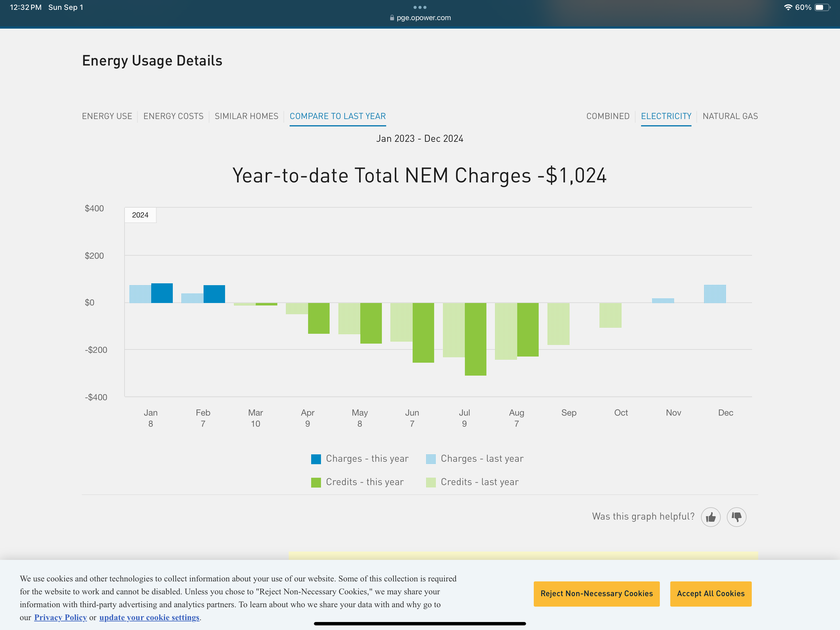Switch to Natural Gas view
The image size is (840, 630).
(730, 116)
